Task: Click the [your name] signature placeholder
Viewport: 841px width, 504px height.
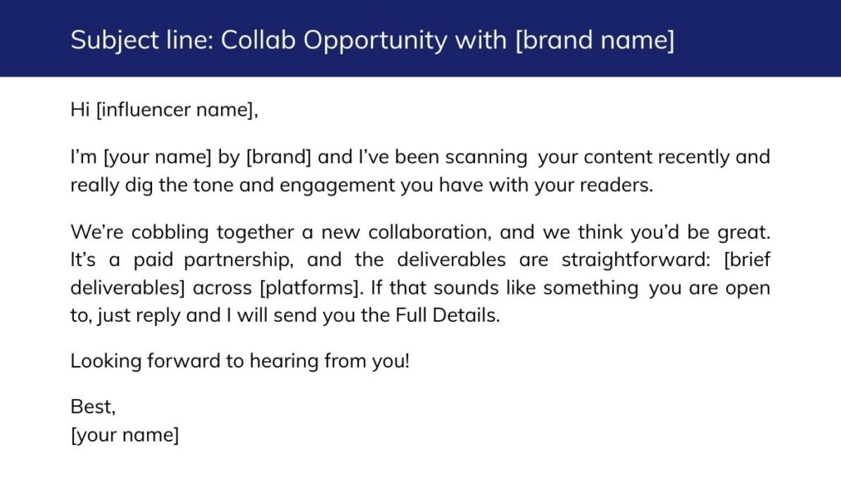Action: pyautogui.click(x=125, y=435)
